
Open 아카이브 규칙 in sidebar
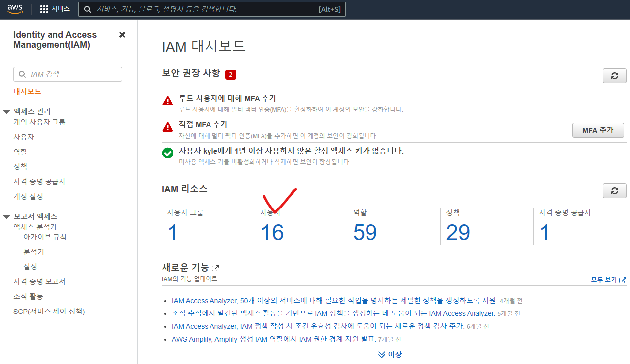[45, 237]
